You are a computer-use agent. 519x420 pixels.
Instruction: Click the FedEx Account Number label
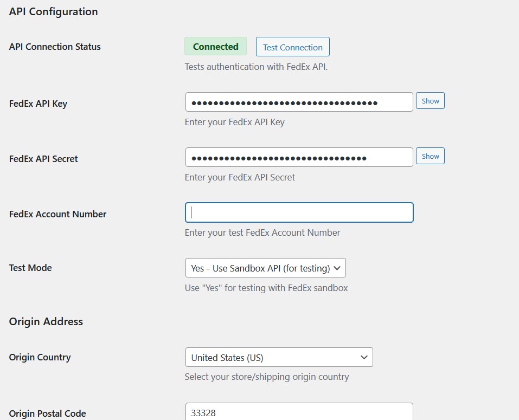[x=57, y=214]
